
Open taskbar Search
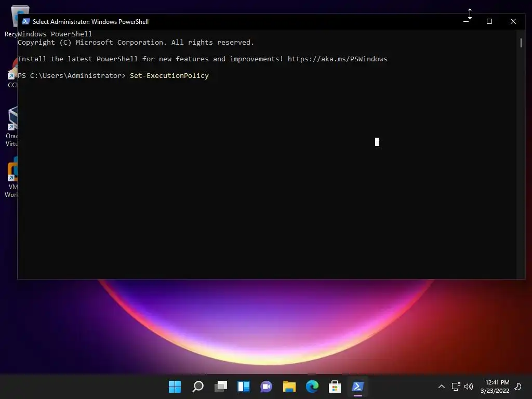198,387
